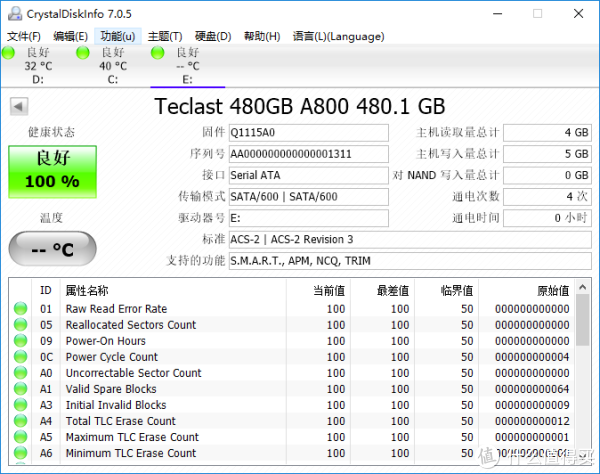Click the attribute list scrollbar thumb

(583, 320)
